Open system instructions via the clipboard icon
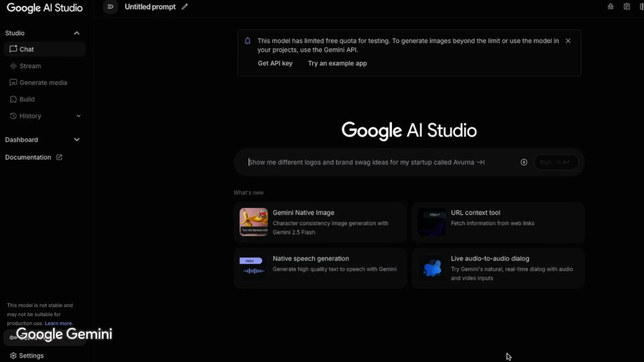This screenshot has width=644, height=362. click(627, 6)
